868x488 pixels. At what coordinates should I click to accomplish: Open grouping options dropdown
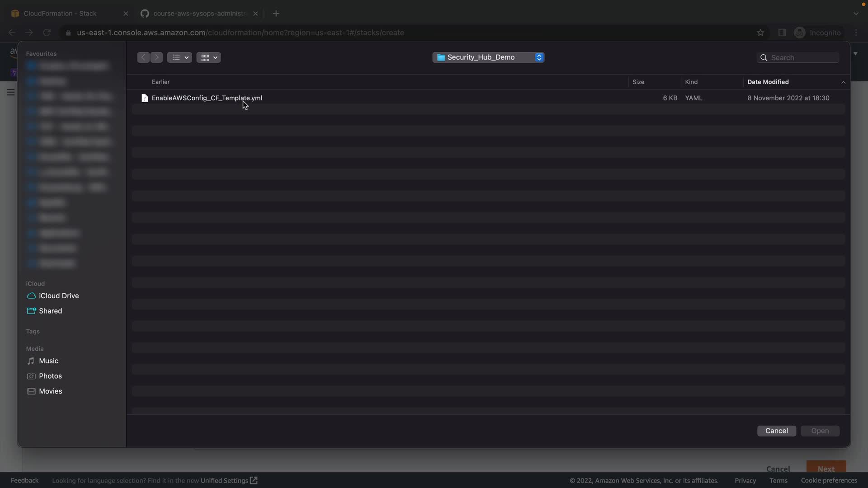(x=208, y=57)
